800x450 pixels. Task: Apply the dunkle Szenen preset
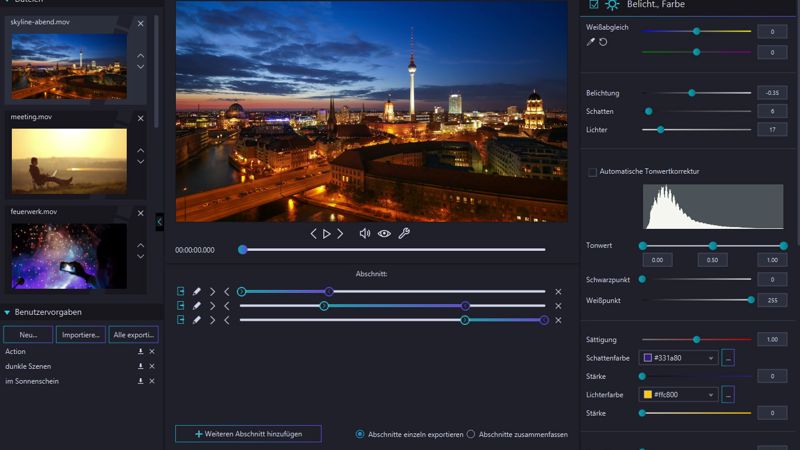(28, 366)
